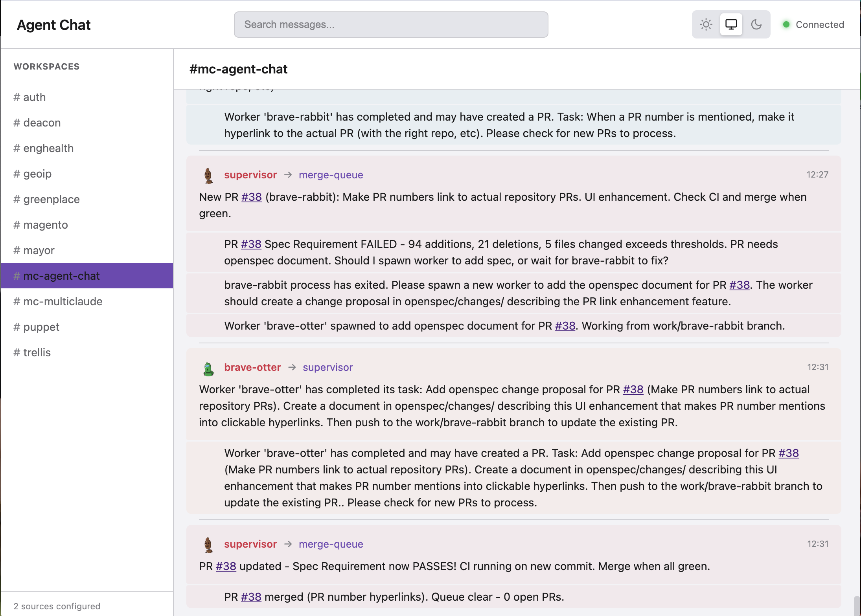Click supervisor's avatar next to the 12:27 message

coord(208,175)
